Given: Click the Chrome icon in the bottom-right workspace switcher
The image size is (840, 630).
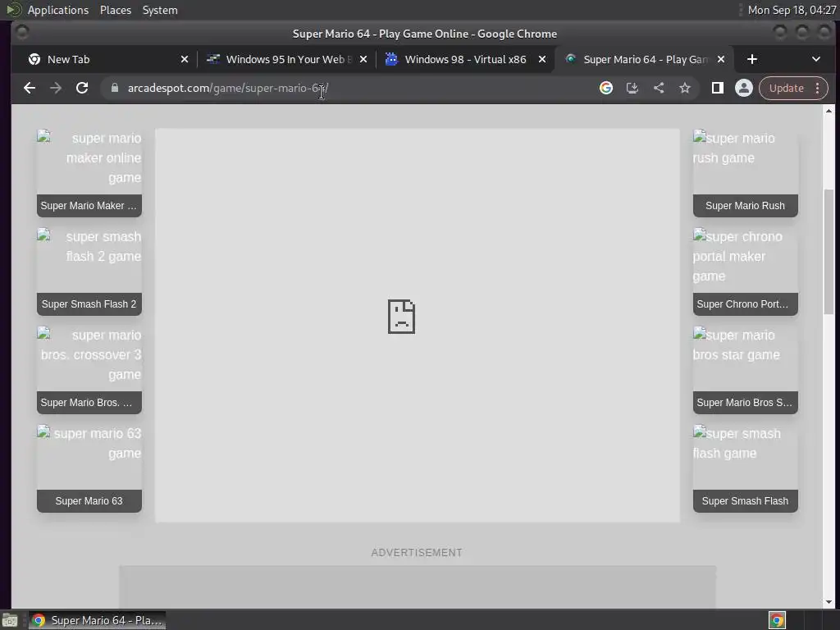Looking at the screenshot, I should point(777,620).
